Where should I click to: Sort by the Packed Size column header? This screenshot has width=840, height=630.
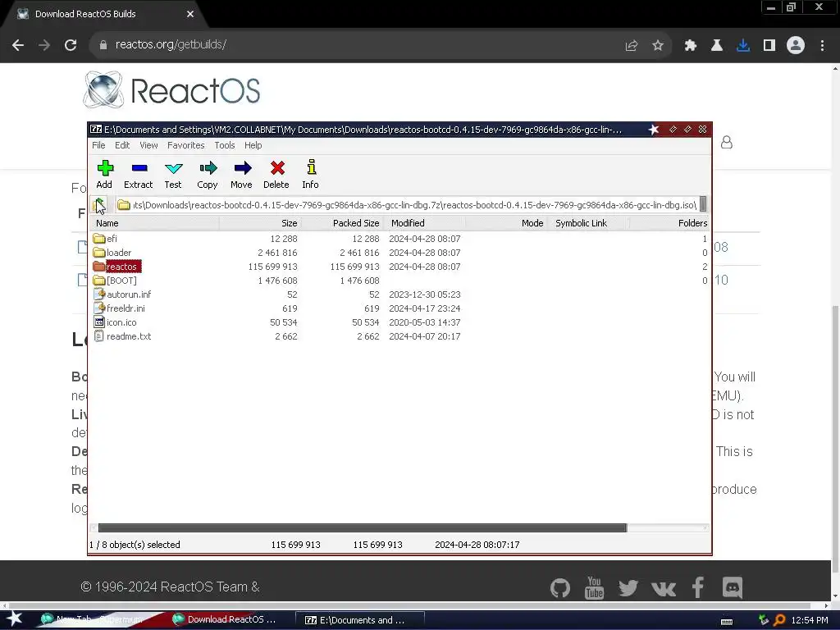tap(342, 223)
